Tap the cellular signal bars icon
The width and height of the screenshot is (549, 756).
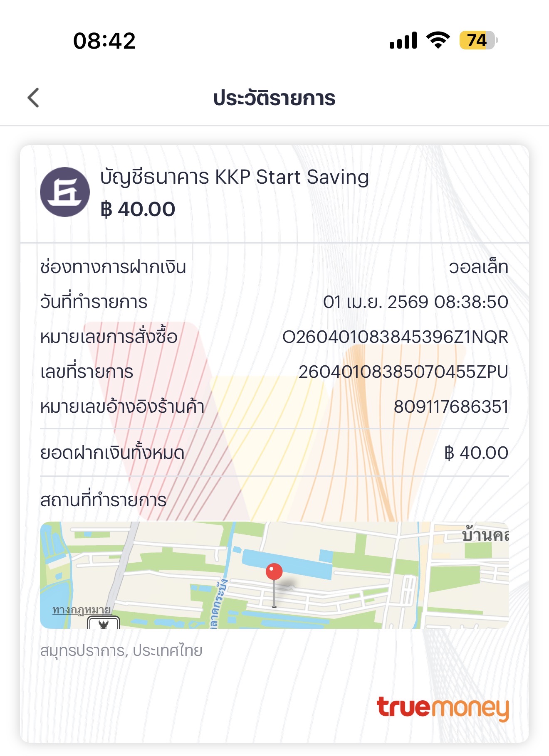[403, 40]
